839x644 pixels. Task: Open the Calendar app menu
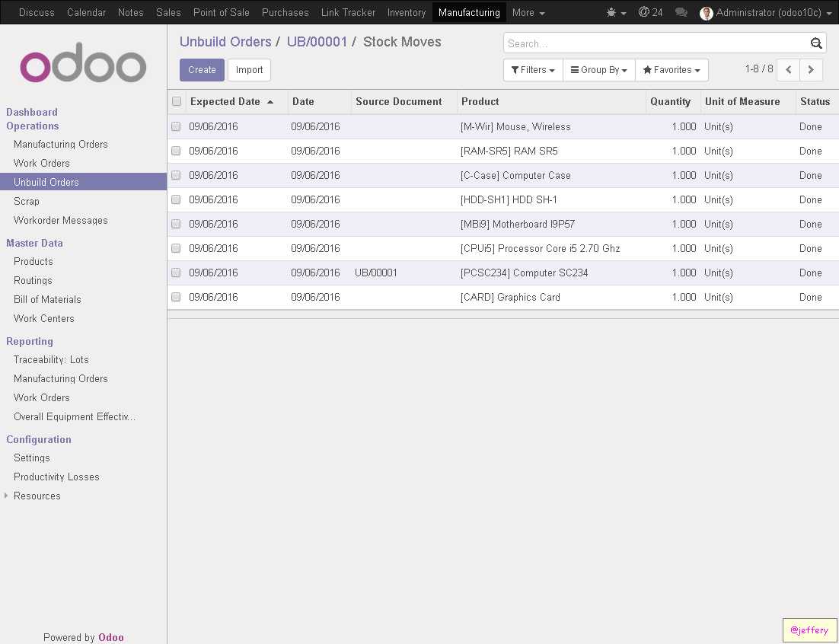tap(86, 12)
